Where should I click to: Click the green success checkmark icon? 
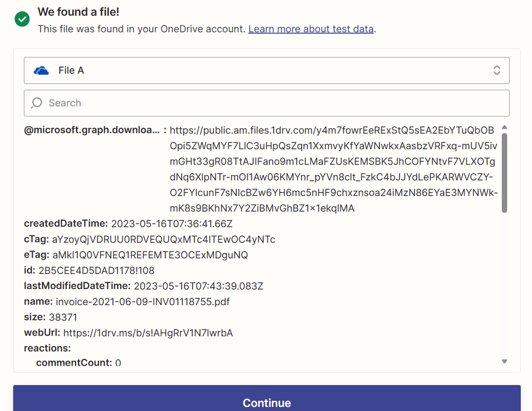click(22, 19)
